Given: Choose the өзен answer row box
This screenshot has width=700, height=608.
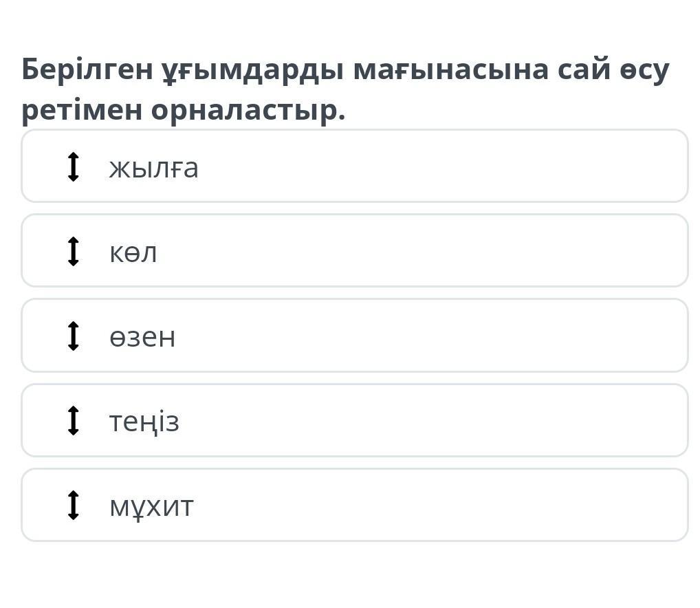Looking at the screenshot, I should tap(413, 336).
